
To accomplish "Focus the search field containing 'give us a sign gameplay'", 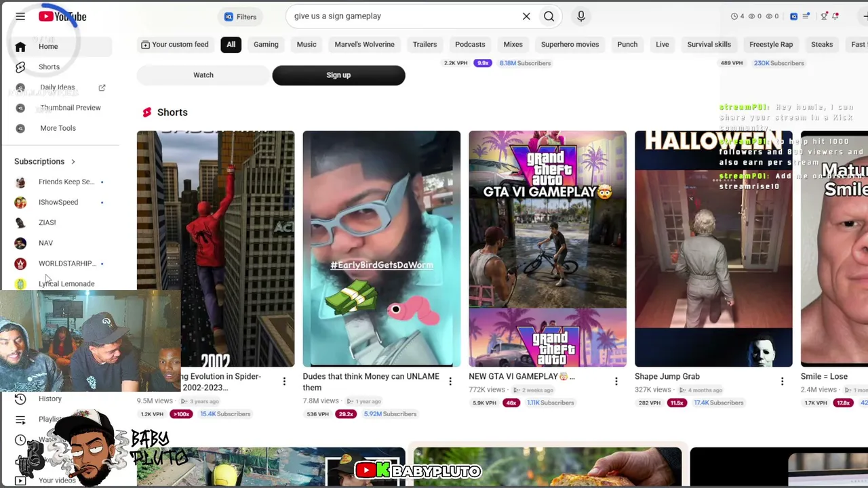I will click(x=403, y=16).
